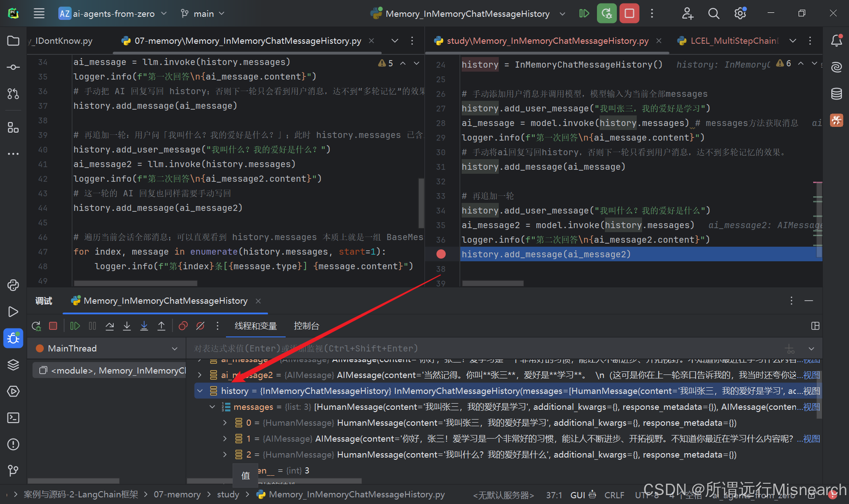Open the Debug bug tool window
Image resolution: width=849 pixels, height=504 pixels.
click(x=13, y=338)
